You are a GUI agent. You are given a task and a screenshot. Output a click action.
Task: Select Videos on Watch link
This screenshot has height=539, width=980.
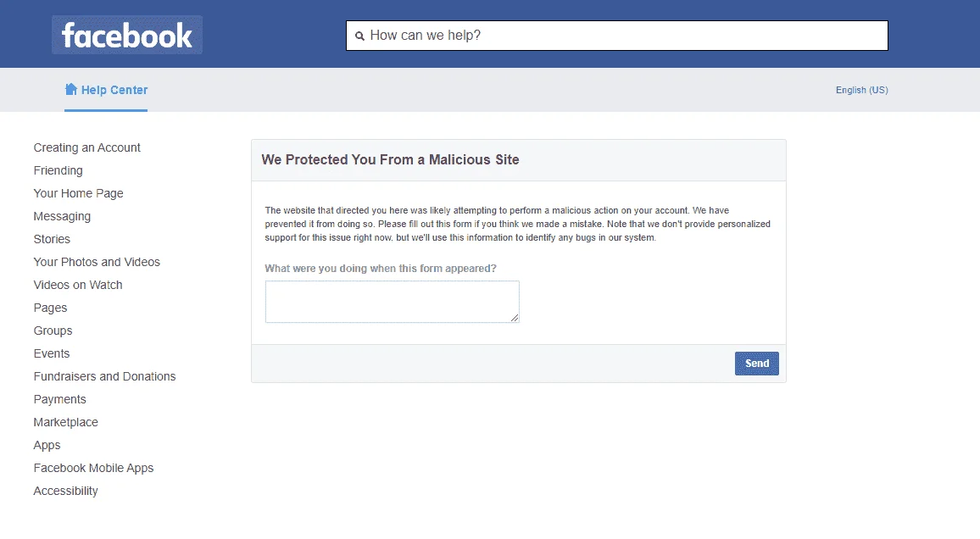click(x=78, y=285)
